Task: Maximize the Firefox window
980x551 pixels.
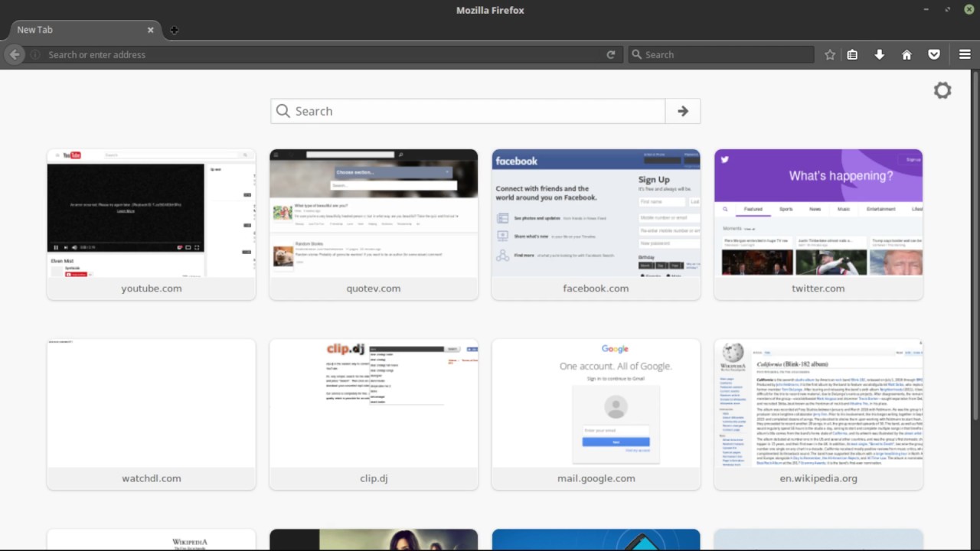Action: 947,10
